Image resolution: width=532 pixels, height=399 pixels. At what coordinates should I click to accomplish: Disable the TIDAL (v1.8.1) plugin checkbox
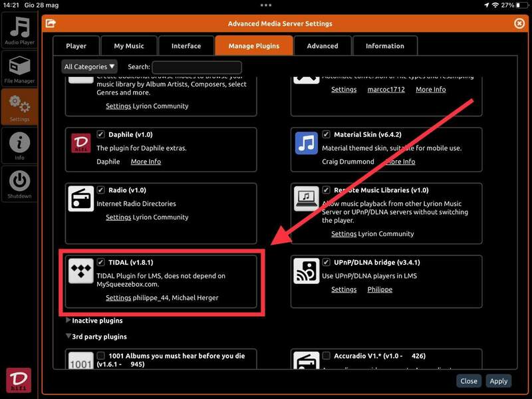click(x=101, y=262)
